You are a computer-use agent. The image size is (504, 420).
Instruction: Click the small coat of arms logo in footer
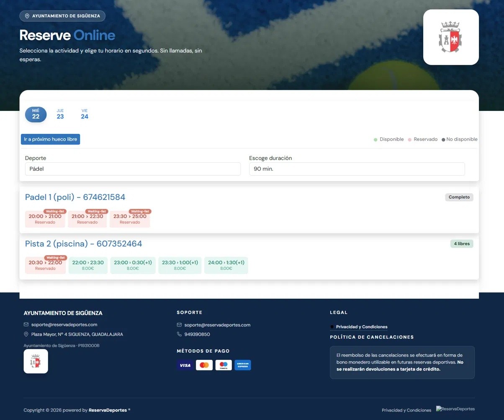(x=36, y=361)
